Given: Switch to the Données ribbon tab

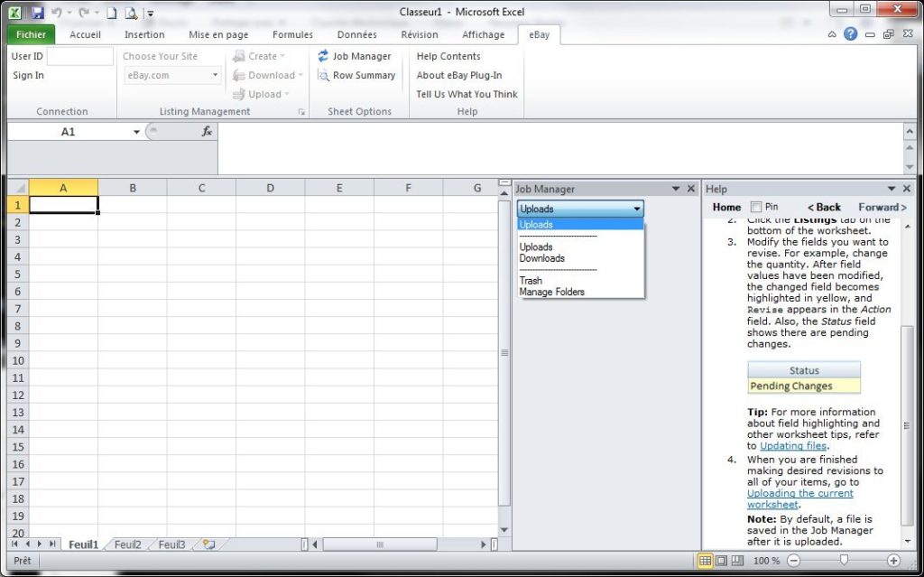Looking at the screenshot, I should click(357, 35).
